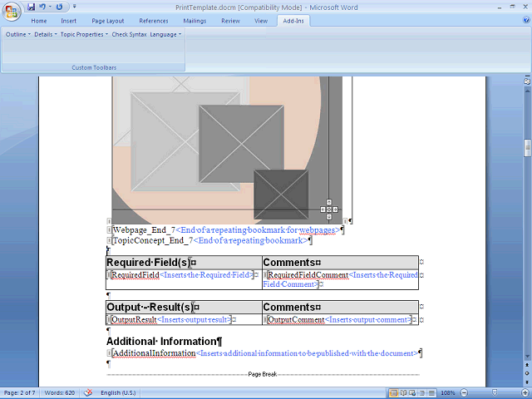Click the RequiredFieldComment placeholder cell
Screen dimensions: 532x399
340,279
